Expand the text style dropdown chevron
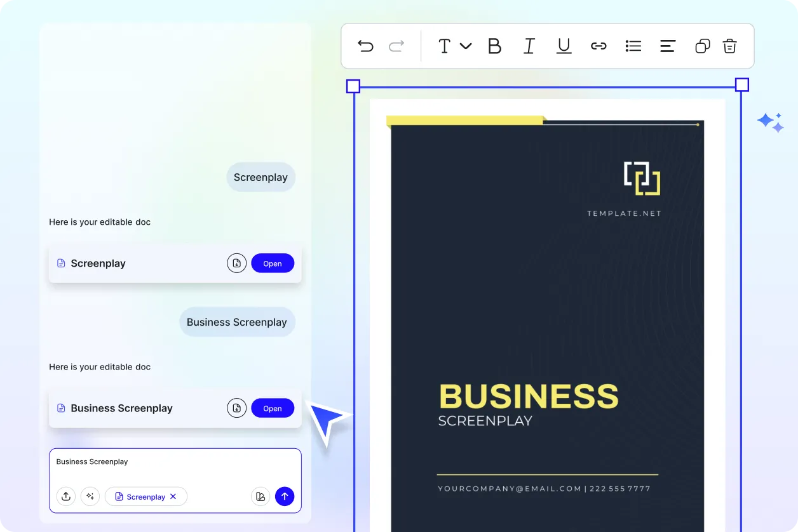Viewport: 798px width, 532px height. click(466, 46)
